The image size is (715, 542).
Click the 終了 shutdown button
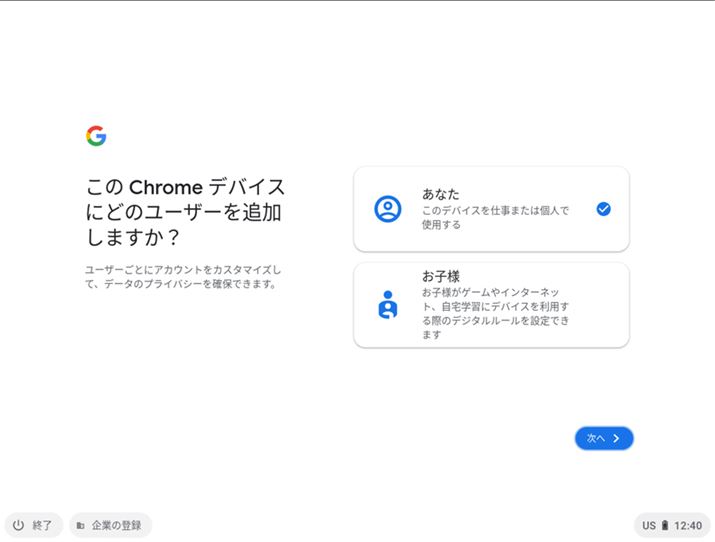point(33,525)
